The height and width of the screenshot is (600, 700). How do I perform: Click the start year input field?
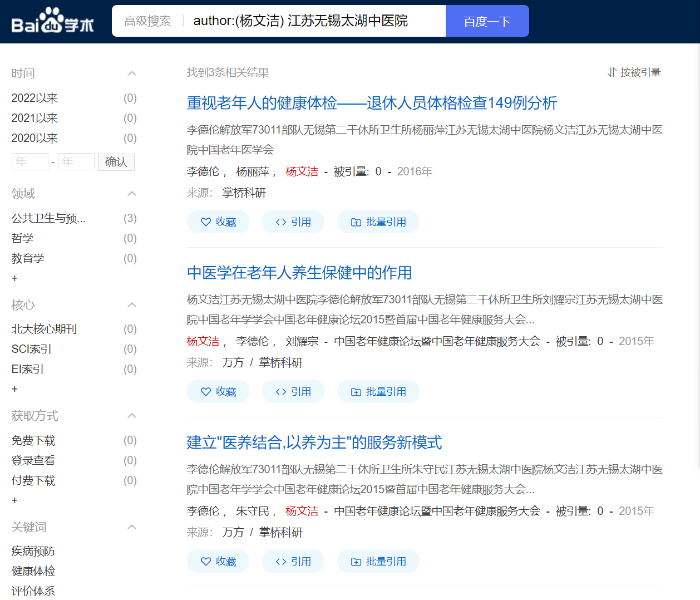[x=30, y=162]
